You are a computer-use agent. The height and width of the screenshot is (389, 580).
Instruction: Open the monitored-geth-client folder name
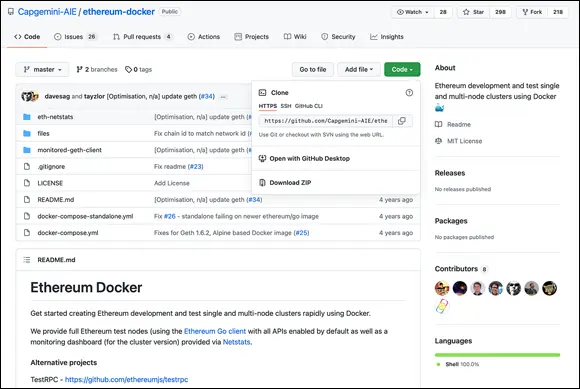(x=70, y=150)
